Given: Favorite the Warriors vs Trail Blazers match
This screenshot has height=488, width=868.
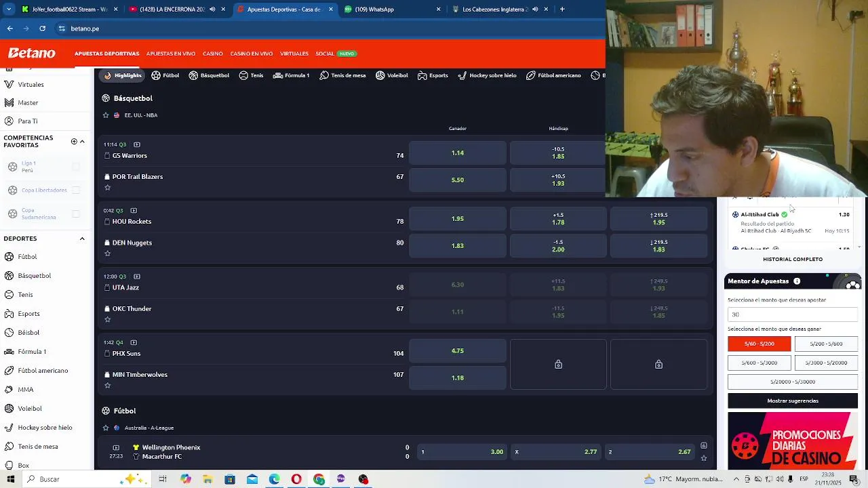Looking at the screenshot, I should coord(107,188).
